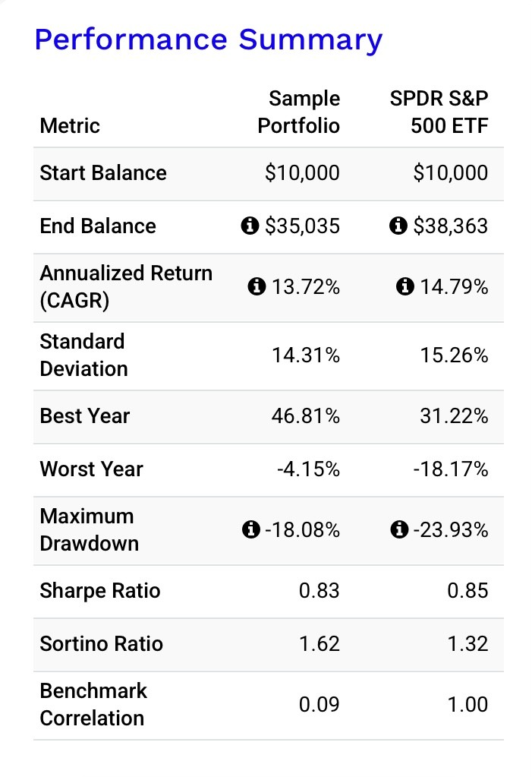The width and height of the screenshot is (532, 777).
Task: Select the 46.81% Best Year value
Action: click(x=306, y=416)
